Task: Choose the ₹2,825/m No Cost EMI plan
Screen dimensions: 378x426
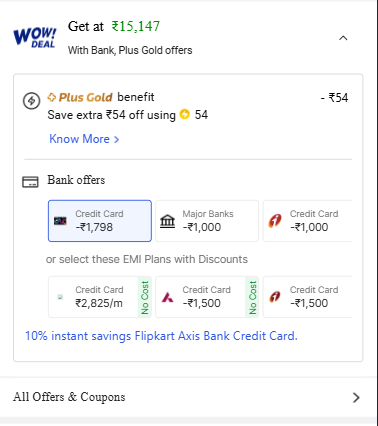Action: pyautogui.click(x=100, y=297)
